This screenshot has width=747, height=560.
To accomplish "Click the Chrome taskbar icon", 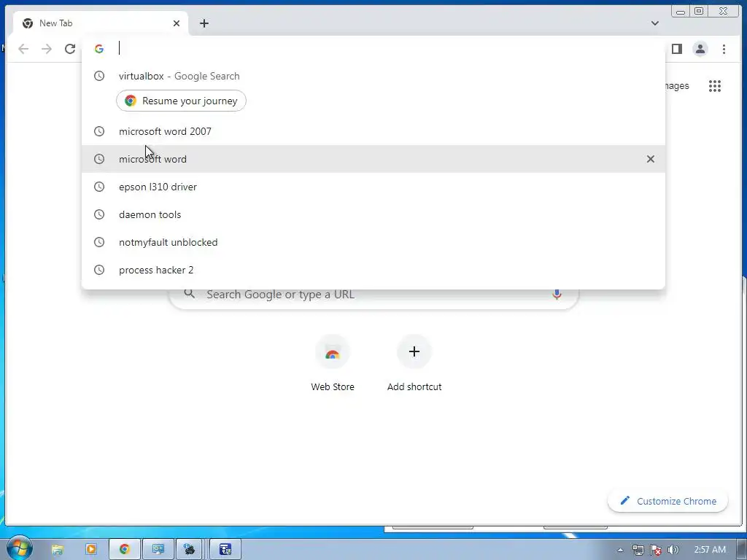I will click(124, 550).
